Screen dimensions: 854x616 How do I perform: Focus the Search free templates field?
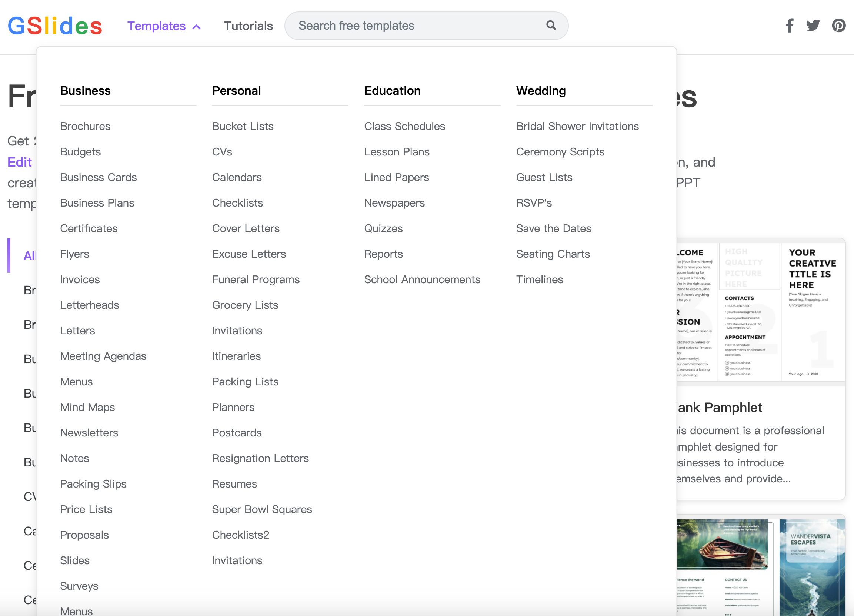(x=426, y=26)
